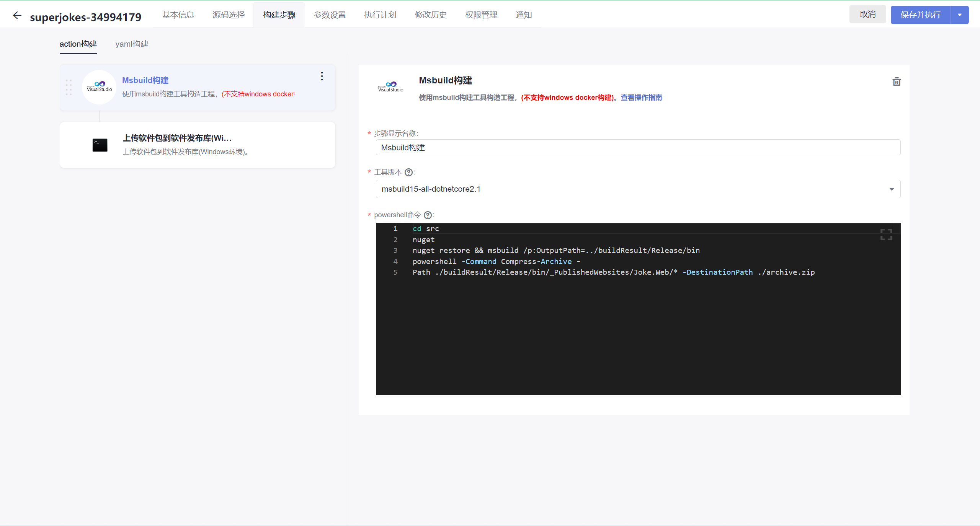Expand the 保存并执行 dropdown arrow
The width and height of the screenshot is (980, 526).
960,15
